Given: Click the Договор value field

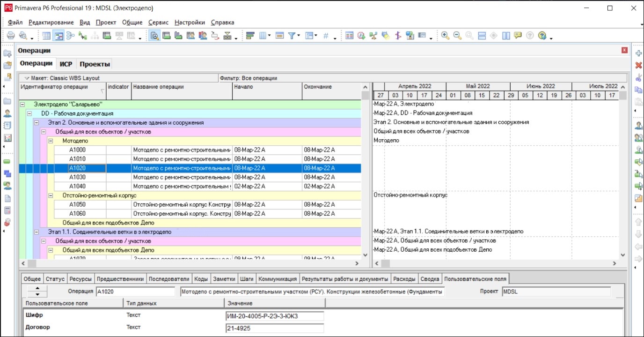Looking at the screenshot, I should click(274, 328).
